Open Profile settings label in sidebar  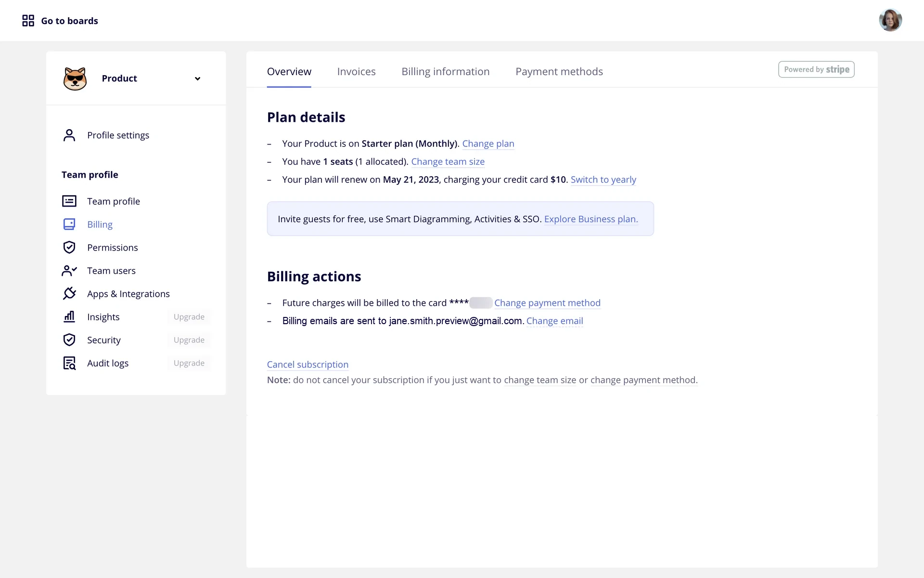point(118,135)
